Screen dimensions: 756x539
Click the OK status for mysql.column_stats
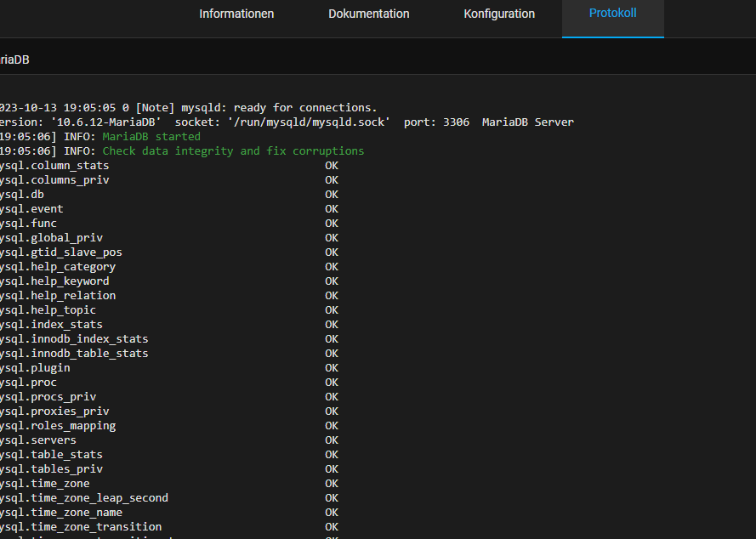(x=332, y=166)
